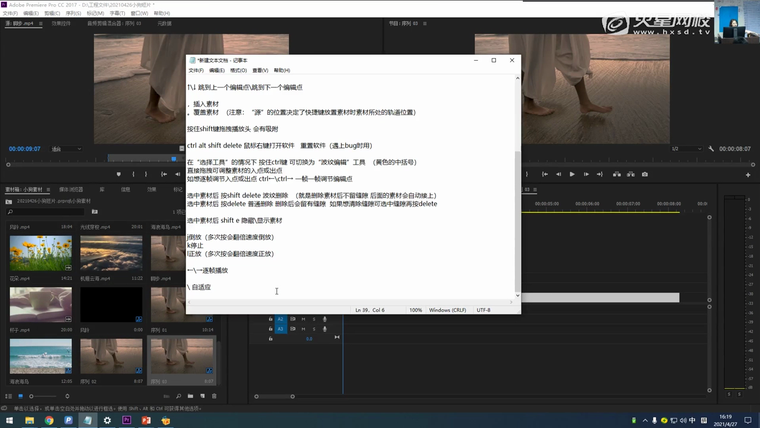Open Notepad's 格式(O) menu
This screenshot has width=760, height=428.
tap(238, 71)
